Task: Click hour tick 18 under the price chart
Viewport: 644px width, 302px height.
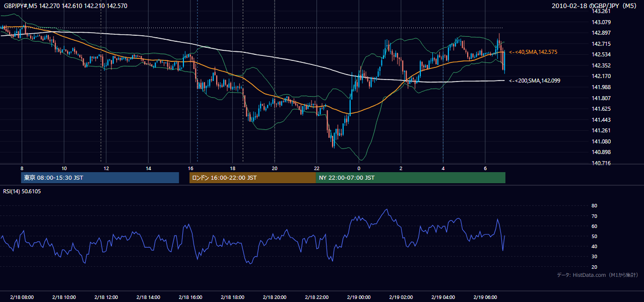Action: 232,168
